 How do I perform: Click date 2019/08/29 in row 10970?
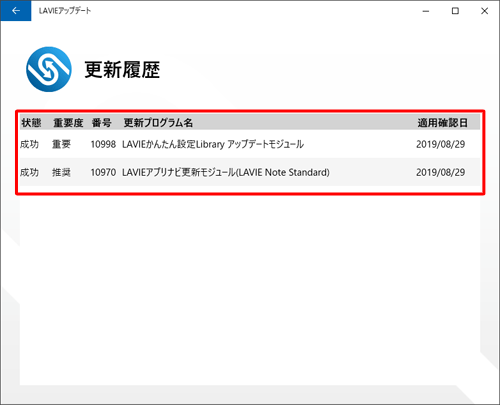440,172
